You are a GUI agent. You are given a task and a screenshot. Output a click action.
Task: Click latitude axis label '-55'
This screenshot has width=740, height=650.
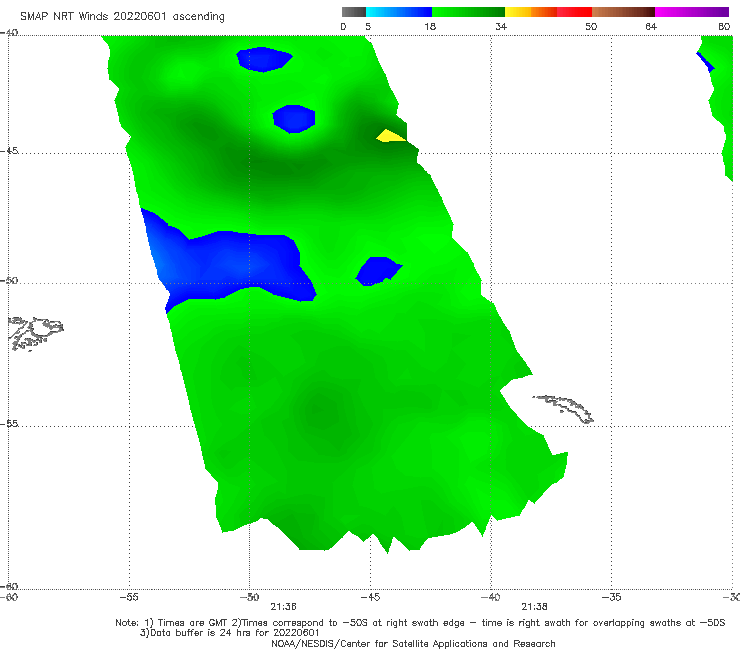pyautogui.click(x=9, y=423)
